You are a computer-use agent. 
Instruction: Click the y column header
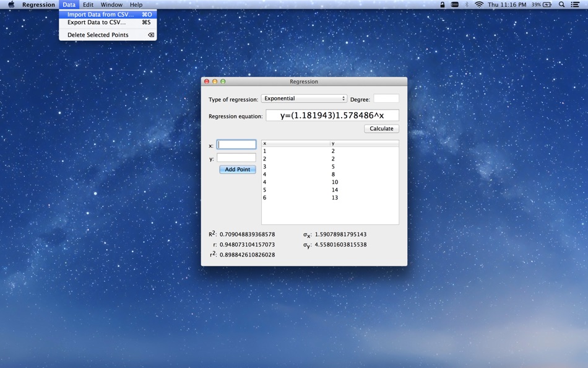point(364,144)
